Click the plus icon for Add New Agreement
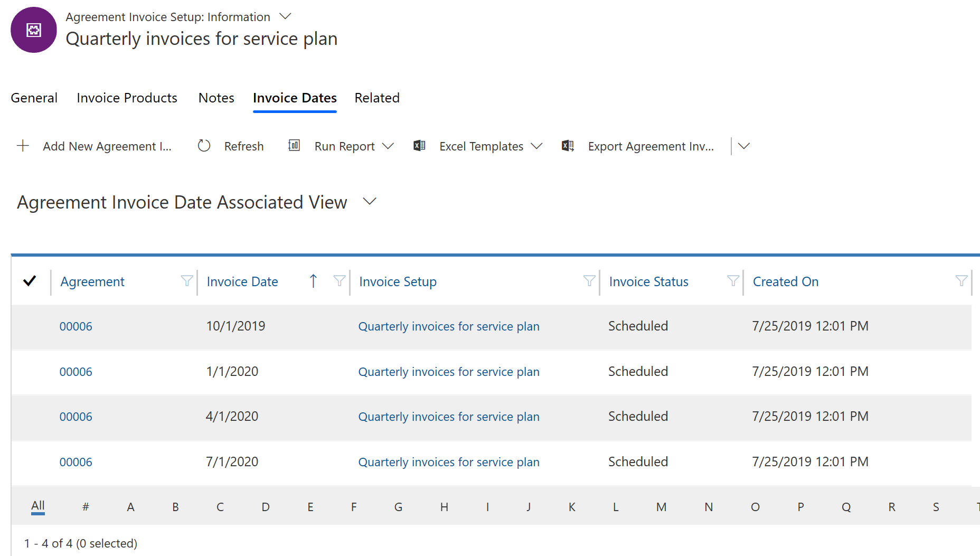This screenshot has height=556, width=980. (x=23, y=146)
